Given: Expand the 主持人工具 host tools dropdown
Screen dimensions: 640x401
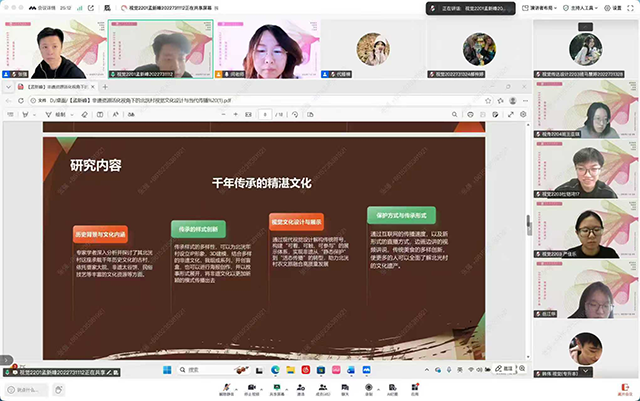Looking at the screenshot, I should pos(583,7).
